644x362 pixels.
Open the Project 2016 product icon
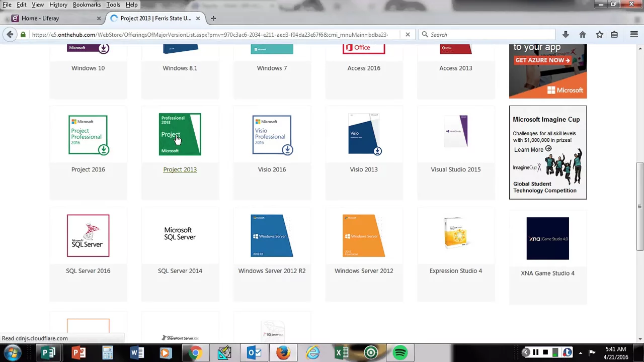coord(88,135)
